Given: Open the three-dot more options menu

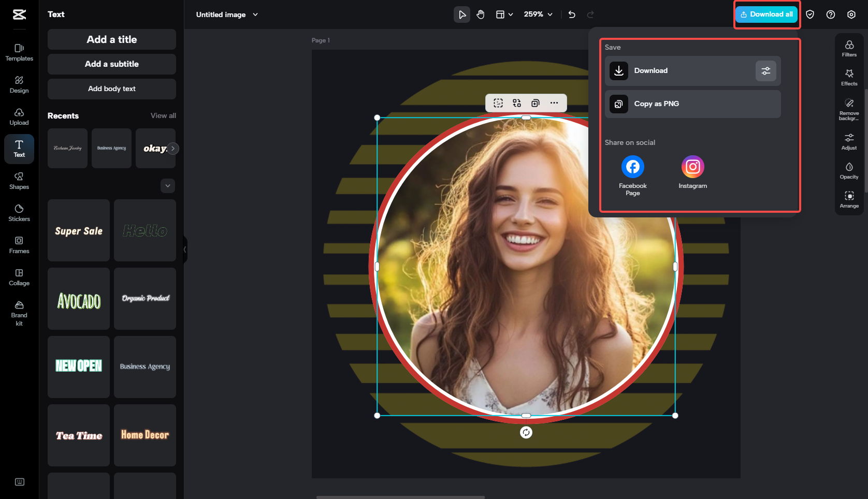Looking at the screenshot, I should pyautogui.click(x=554, y=103).
